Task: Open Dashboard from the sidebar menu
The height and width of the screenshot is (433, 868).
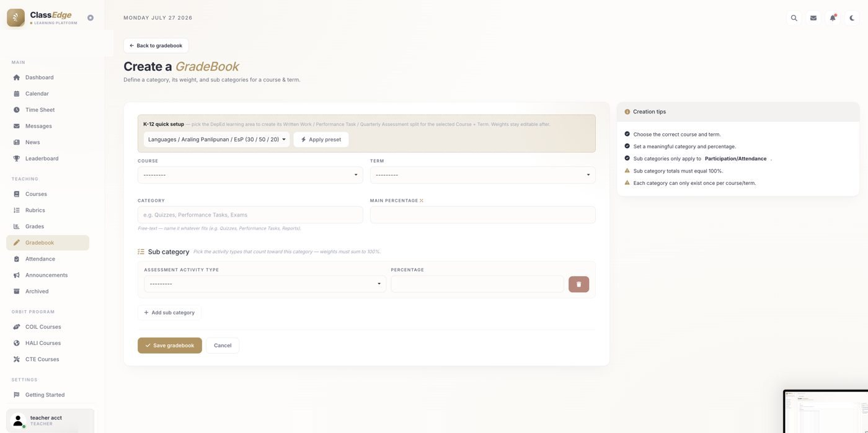Action: click(x=48, y=78)
